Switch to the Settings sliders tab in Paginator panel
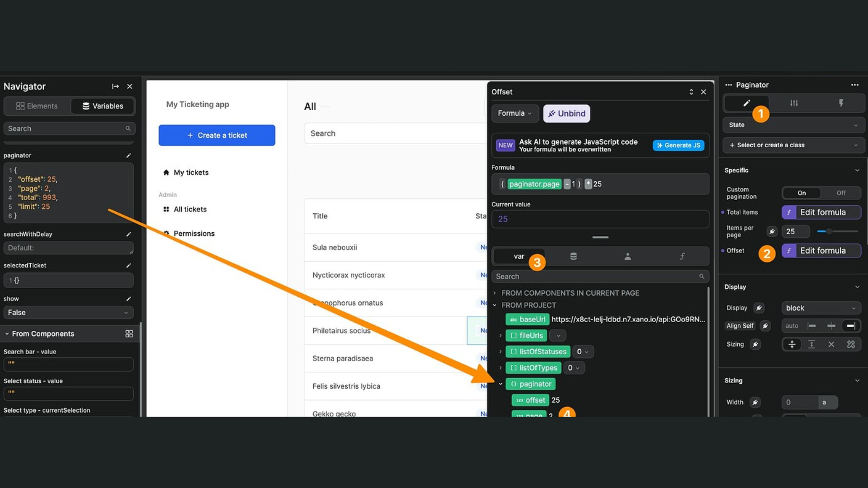 click(x=794, y=103)
